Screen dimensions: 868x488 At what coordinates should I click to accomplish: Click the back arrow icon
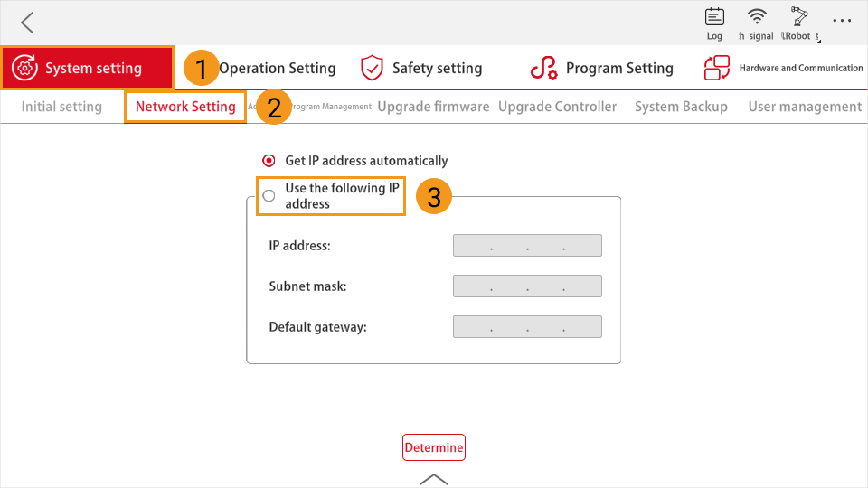pos(28,23)
